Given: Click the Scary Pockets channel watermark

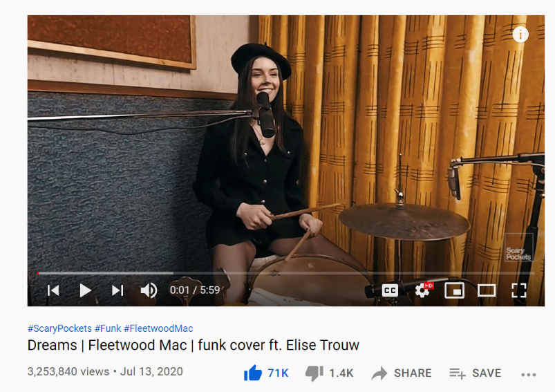Looking at the screenshot, I should [518, 248].
